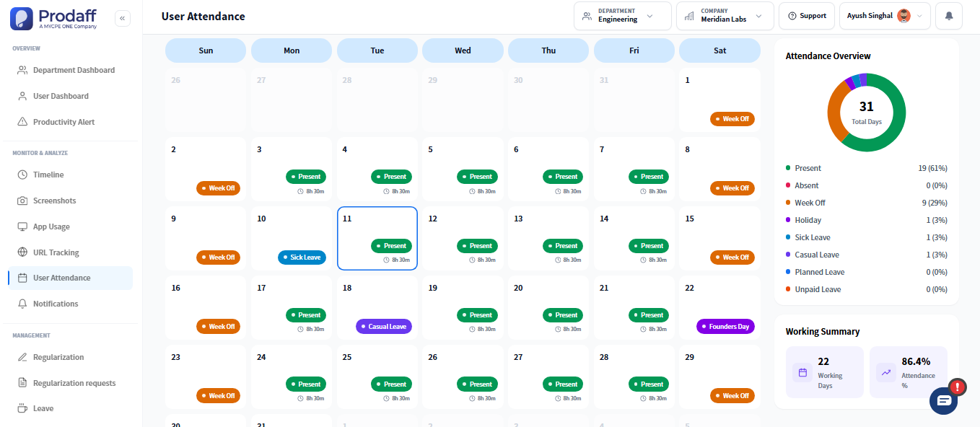Expand the Ayush Singhal profile chevron
980x427 pixels.
[x=919, y=16]
